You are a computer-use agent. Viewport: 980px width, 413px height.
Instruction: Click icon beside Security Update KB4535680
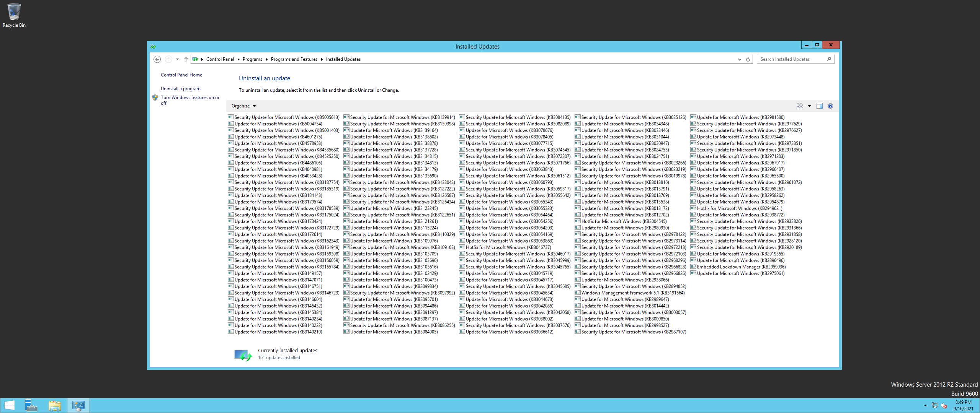pyautogui.click(x=231, y=150)
